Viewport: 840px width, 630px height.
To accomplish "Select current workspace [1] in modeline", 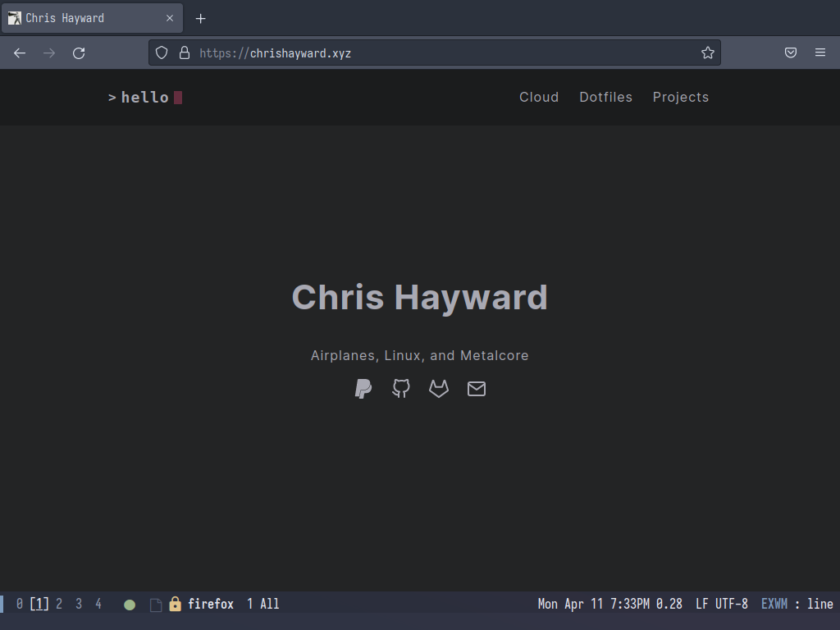I will coord(39,605).
